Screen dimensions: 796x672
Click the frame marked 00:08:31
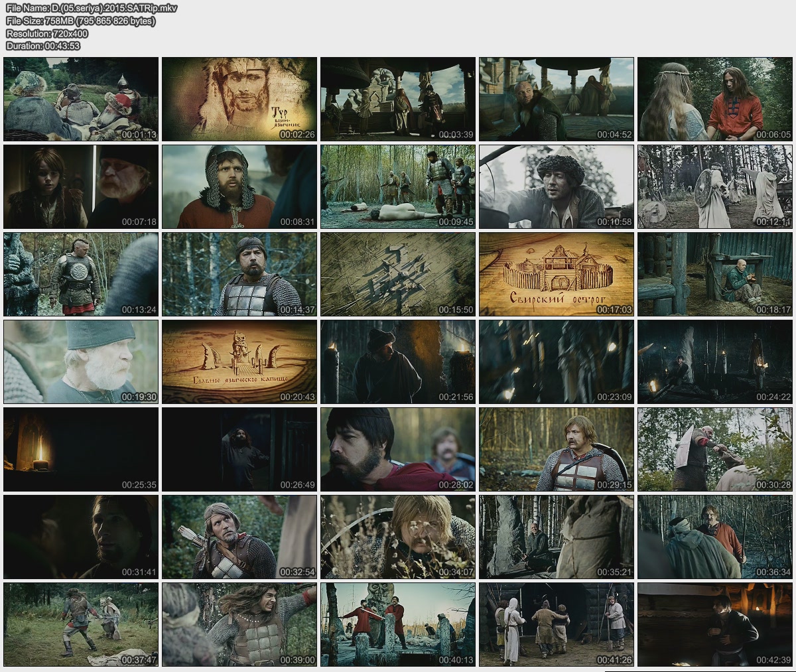point(239,186)
